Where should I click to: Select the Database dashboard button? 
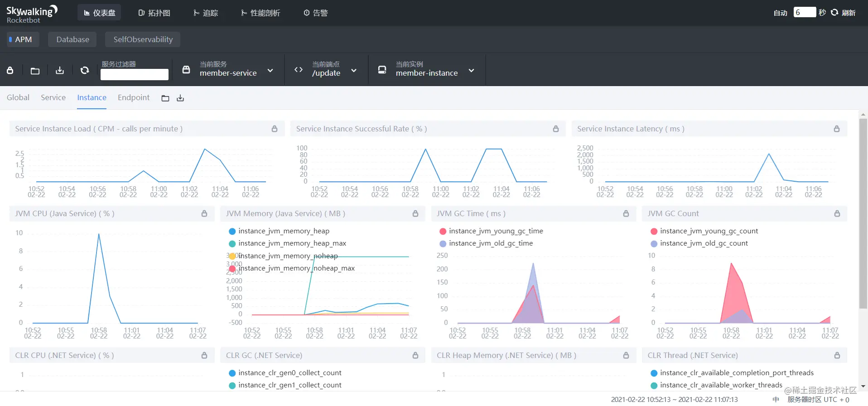[72, 39]
